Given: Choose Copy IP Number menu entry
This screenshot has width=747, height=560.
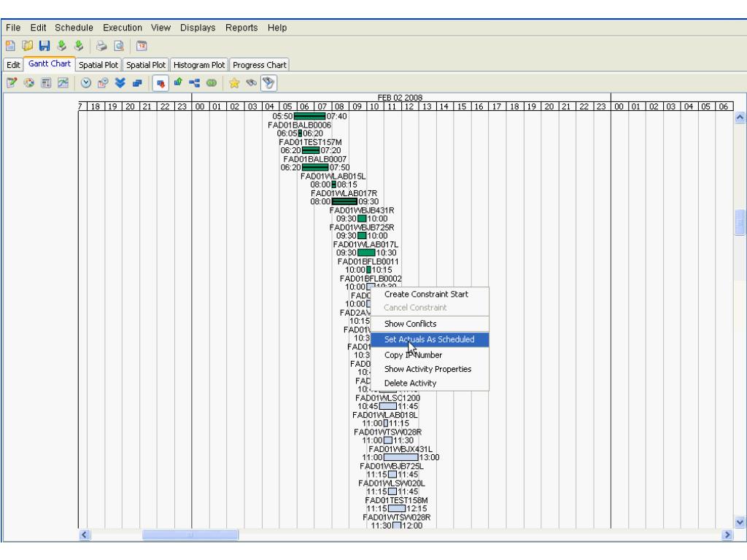Looking at the screenshot, I should point(430,355).
